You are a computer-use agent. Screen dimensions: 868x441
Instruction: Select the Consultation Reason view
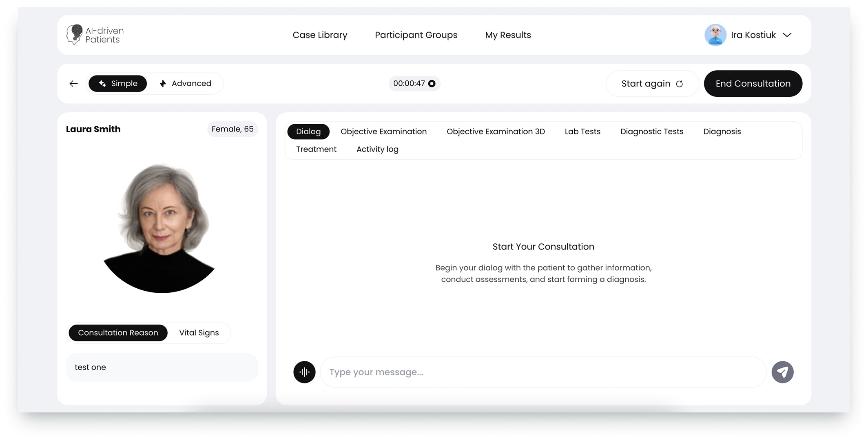(x=118, y=333)
